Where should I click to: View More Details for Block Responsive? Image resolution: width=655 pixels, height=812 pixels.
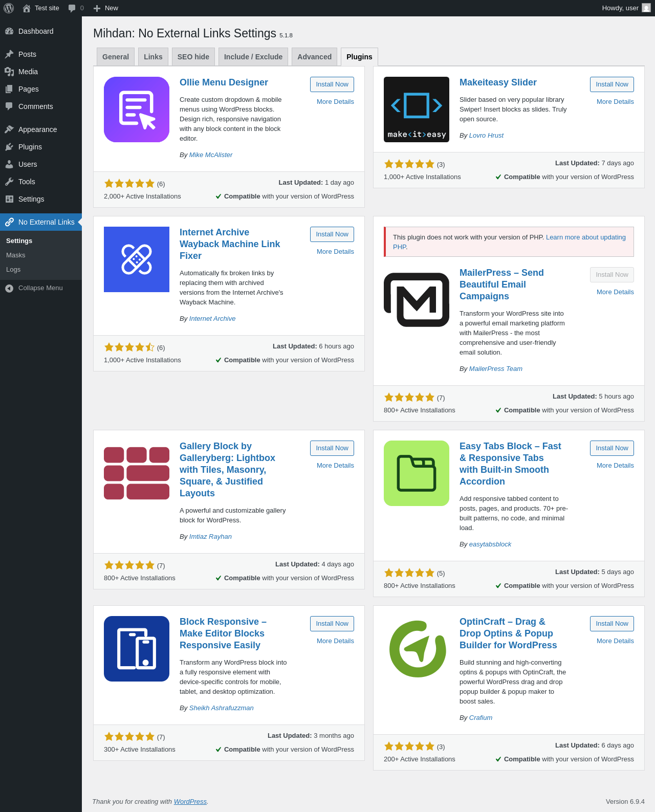[x=335, y=641]
